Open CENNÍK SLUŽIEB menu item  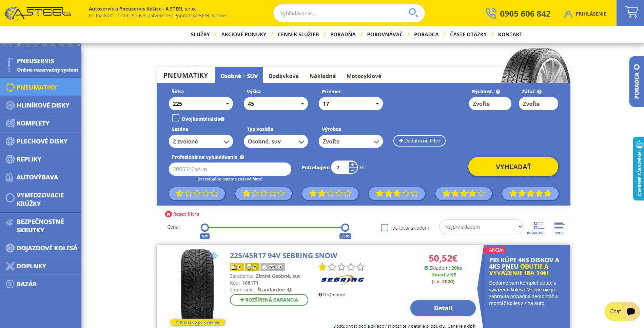click(298, 35)
